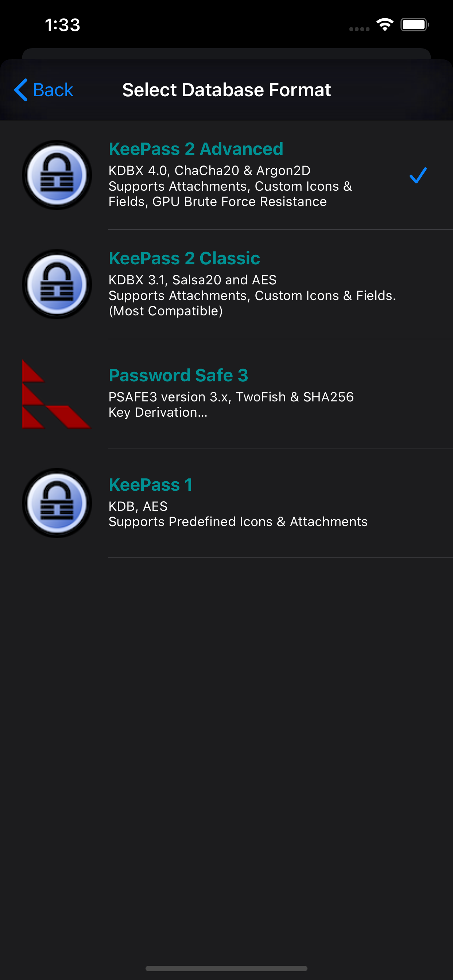Tap the KeePass 2 Advanced lock icon

[57, 174]
